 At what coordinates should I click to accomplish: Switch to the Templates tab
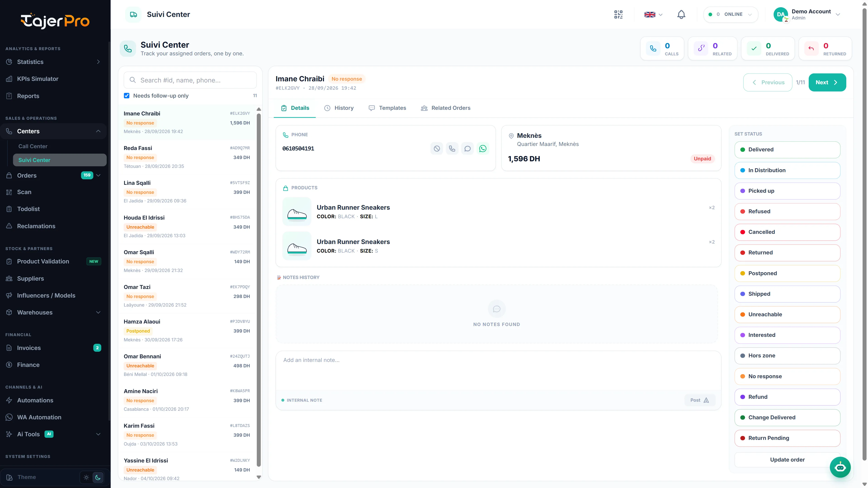[387, 108]
